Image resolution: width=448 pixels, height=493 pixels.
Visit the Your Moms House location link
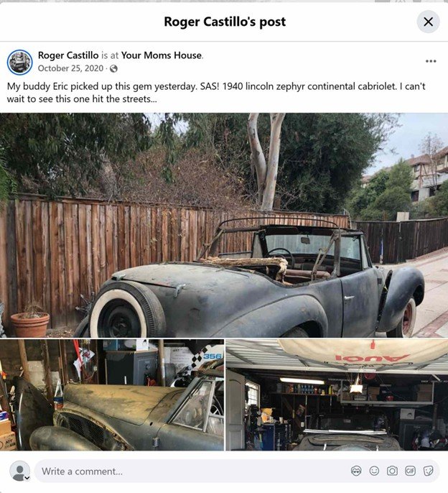(x=162, y=55)
